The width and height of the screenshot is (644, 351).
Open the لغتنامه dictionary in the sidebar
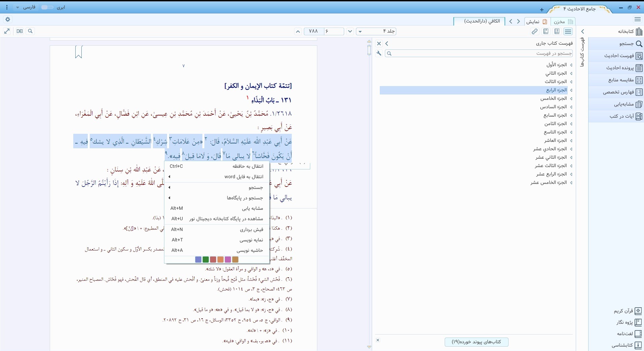pyautogui.click(x=628, y=334)
